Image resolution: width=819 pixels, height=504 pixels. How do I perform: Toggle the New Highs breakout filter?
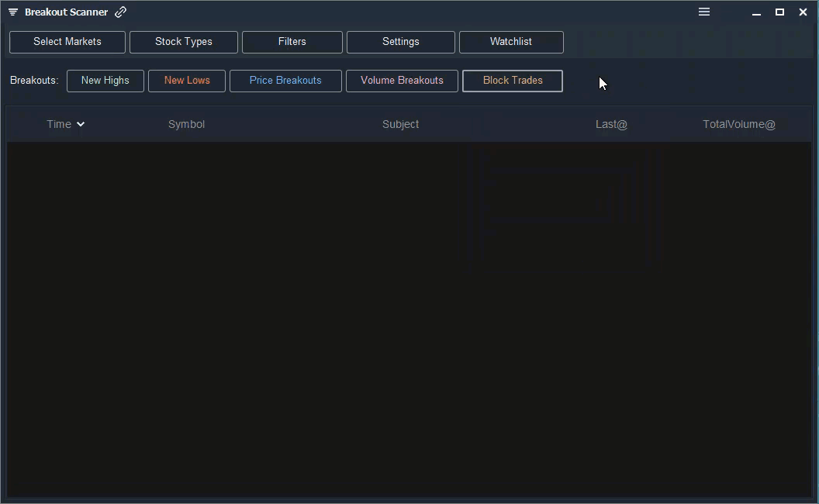[105, 81]
